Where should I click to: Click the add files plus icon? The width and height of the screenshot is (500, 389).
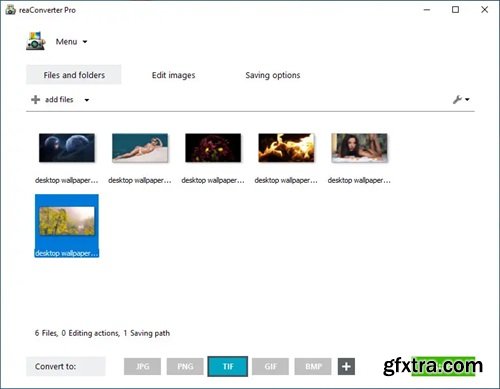pos(35,99)
